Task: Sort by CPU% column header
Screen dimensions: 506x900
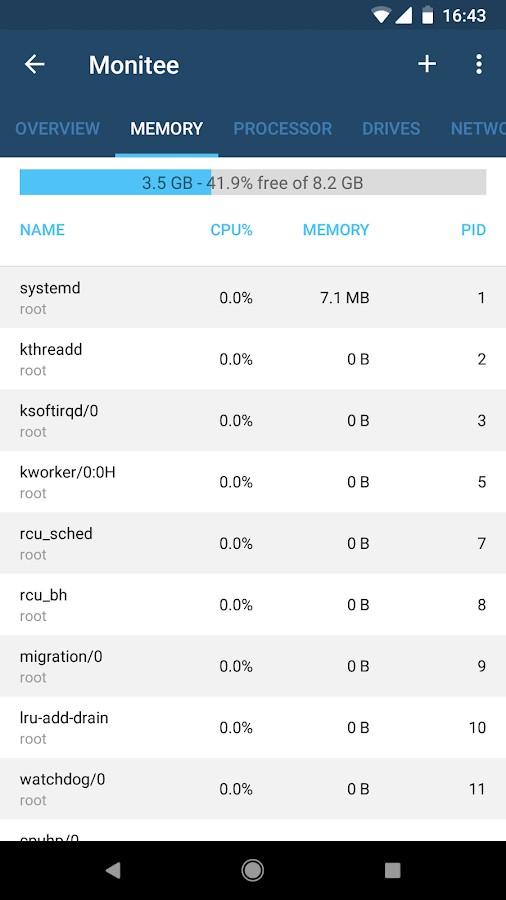Action: click(232, 230)
